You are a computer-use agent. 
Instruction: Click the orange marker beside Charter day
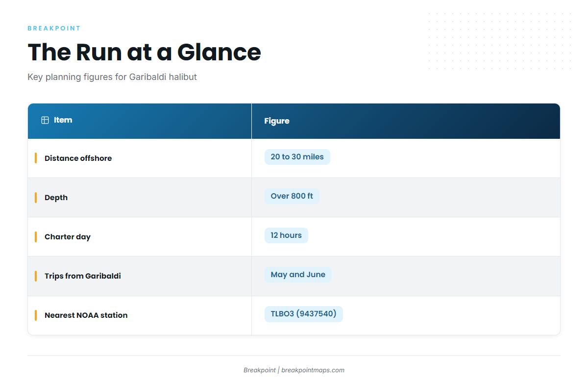36,236
